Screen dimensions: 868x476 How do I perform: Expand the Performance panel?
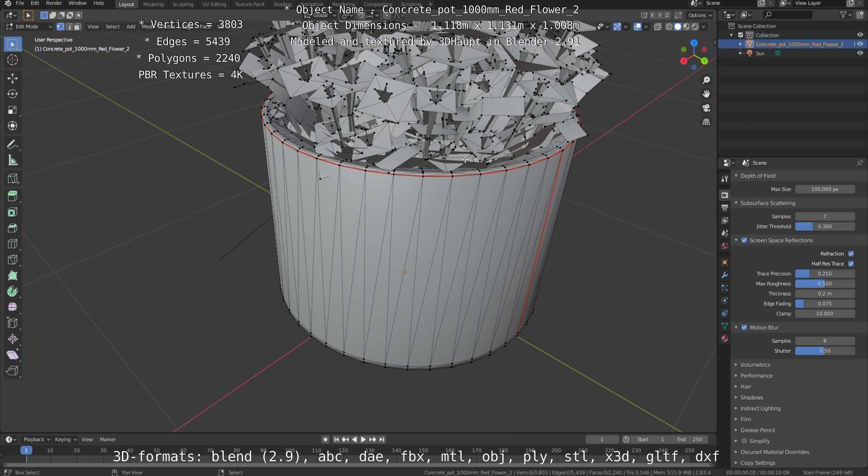756,376
